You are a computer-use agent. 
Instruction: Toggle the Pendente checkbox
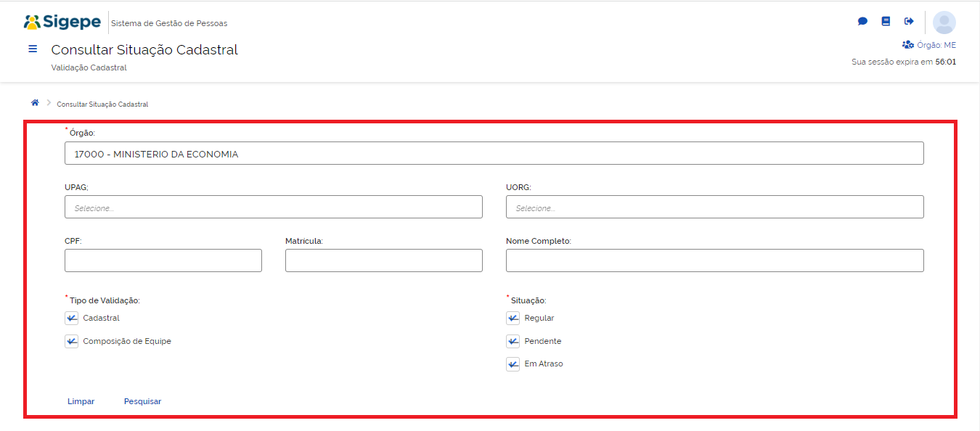point(513,342)
